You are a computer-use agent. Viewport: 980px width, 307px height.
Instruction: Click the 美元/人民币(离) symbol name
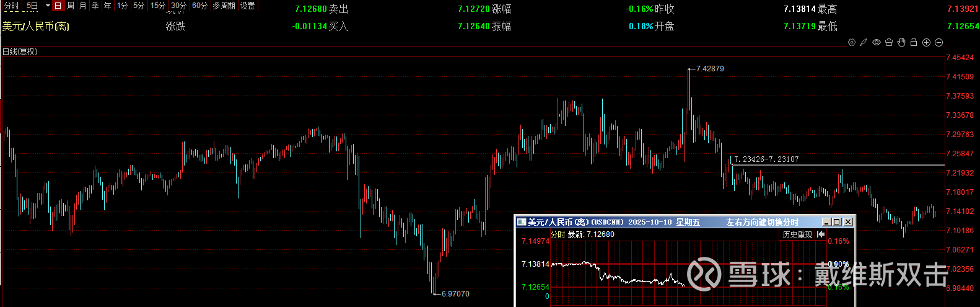36,26
